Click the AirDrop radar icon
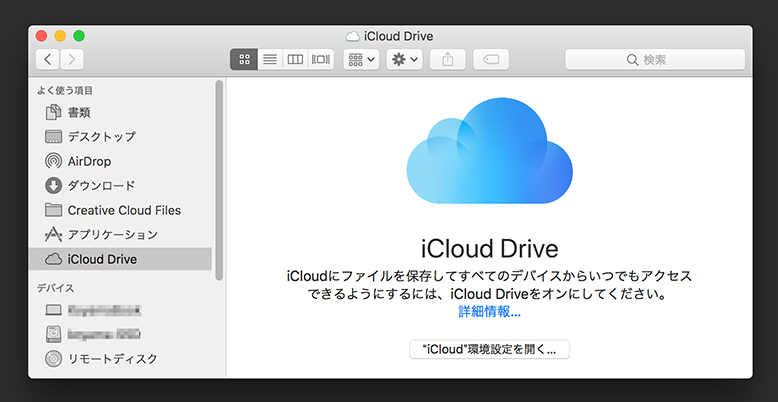The height and width of the screenshot is (402, 778). (53, 161)
